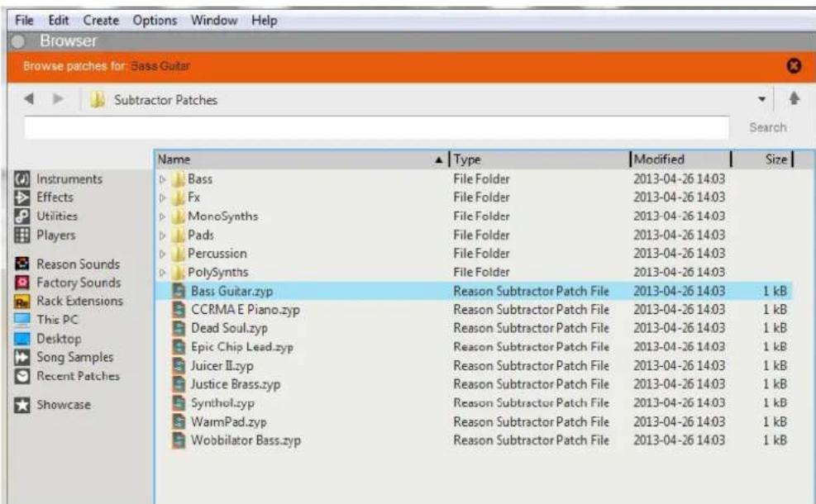This screenshot has width=816, height=504.
Task: Sort by the Name column header
Action: pyautogui.click(x=303, y=159)
